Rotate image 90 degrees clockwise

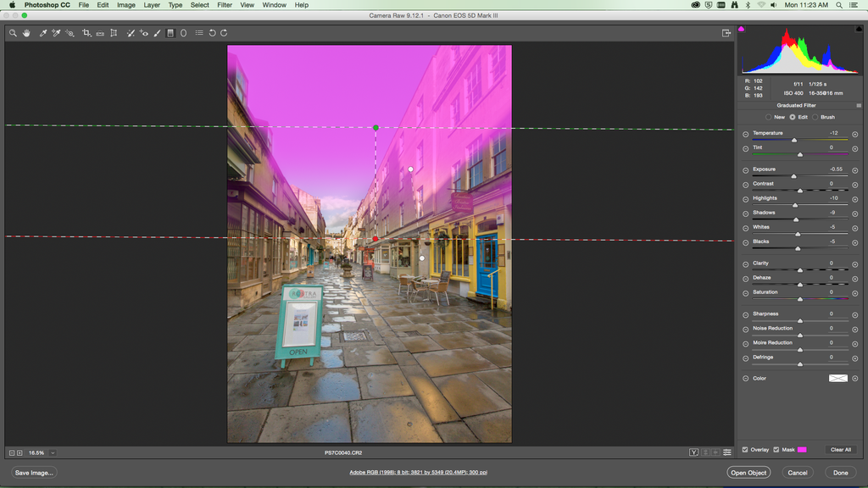pos(224,33)
